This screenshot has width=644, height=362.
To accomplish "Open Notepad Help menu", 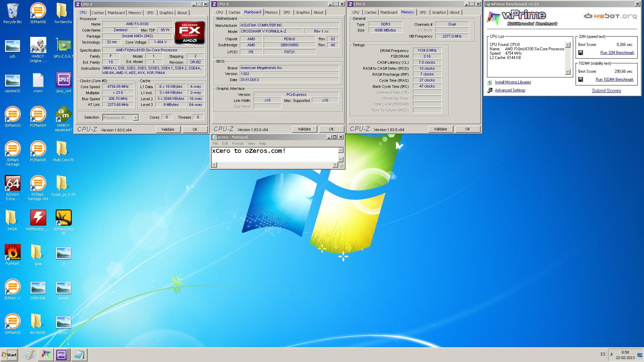I will point(262,143).
